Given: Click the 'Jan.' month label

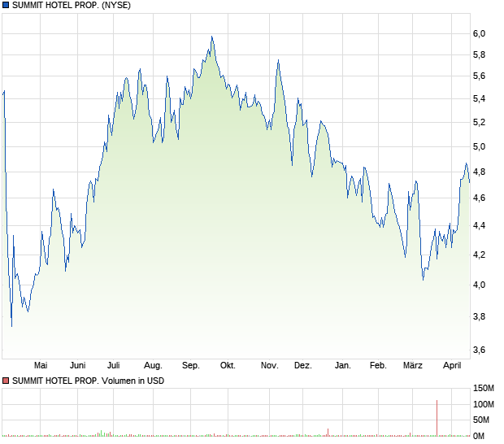Looking at the screenshot, I should (x=343, y=365).
